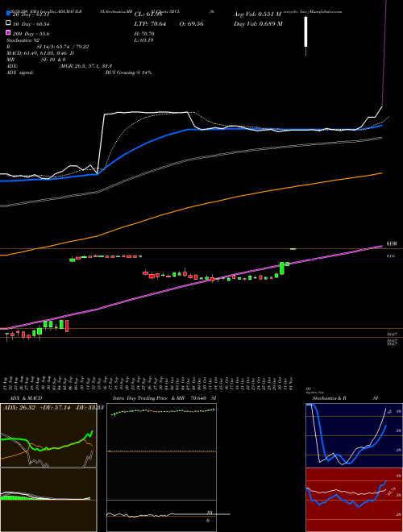Viewport: 403px width, 532px height.
Task: Open the ADX & MACD indicator panel
Action: [48, 435]
